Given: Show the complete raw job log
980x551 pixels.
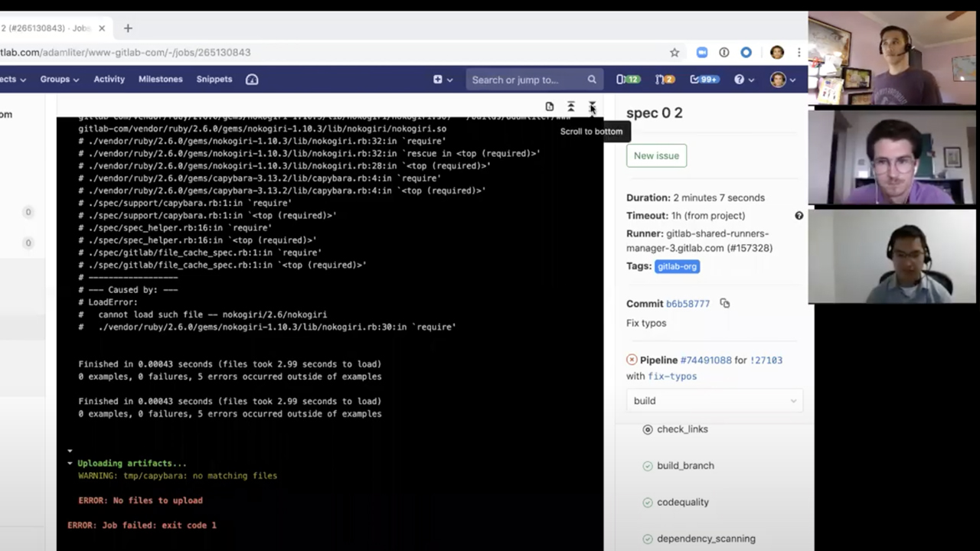Looking at the screenshot, I should pyautogui.click(x=550, y=106).
